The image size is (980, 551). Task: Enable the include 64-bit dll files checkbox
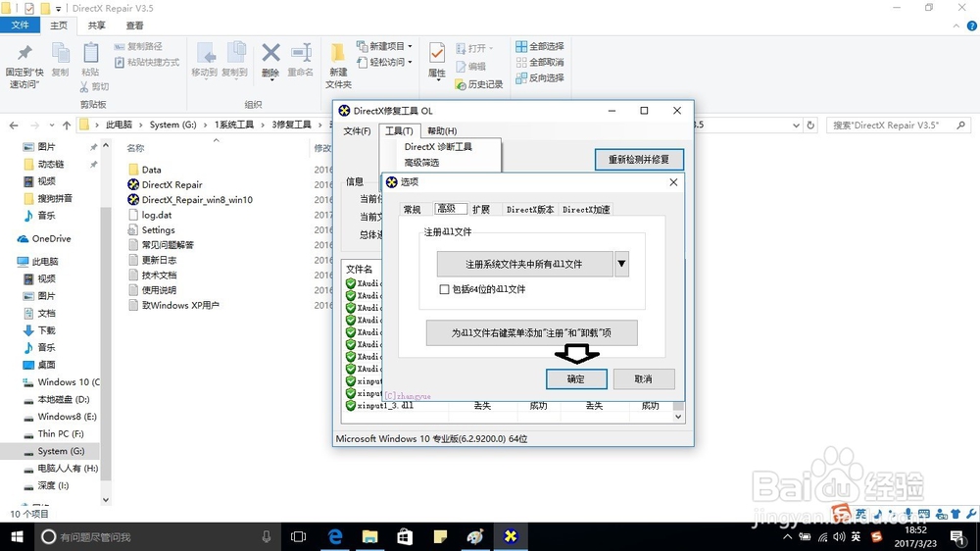(444, 289)
